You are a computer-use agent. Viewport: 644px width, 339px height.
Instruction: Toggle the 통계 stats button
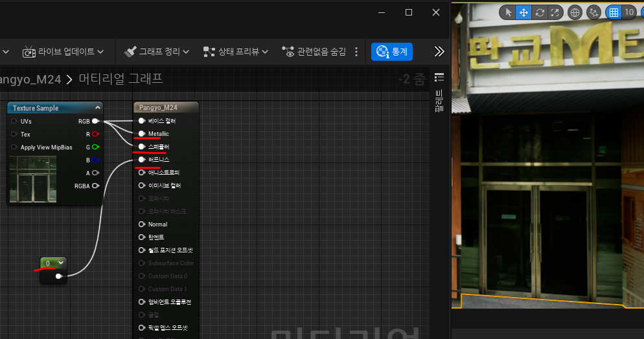(392, 52)
